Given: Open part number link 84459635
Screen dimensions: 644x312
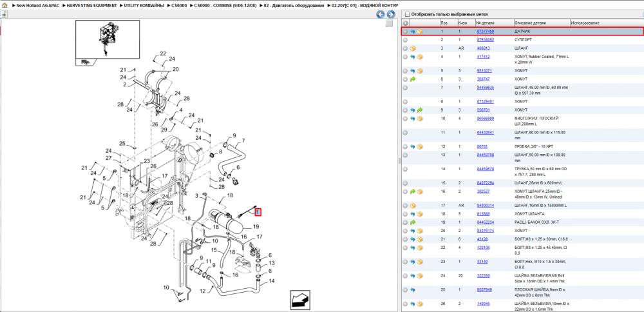Looking at the screenshot, I should pos(485,88).
